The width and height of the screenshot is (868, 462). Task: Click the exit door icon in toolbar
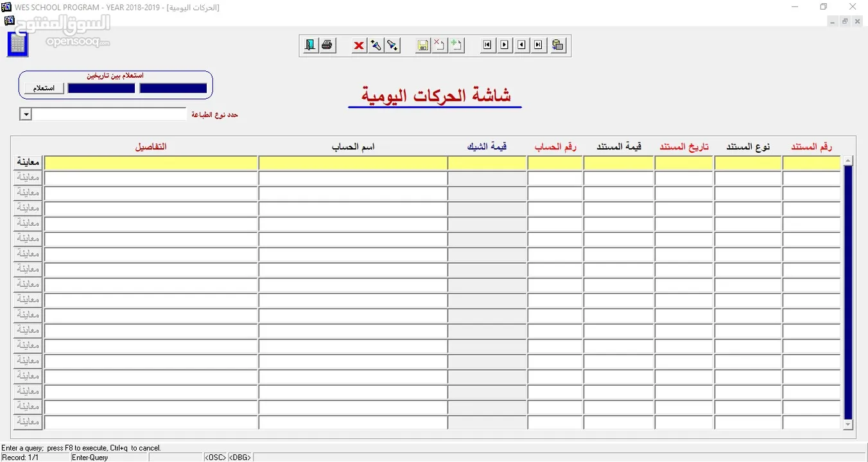click(311, 46)
